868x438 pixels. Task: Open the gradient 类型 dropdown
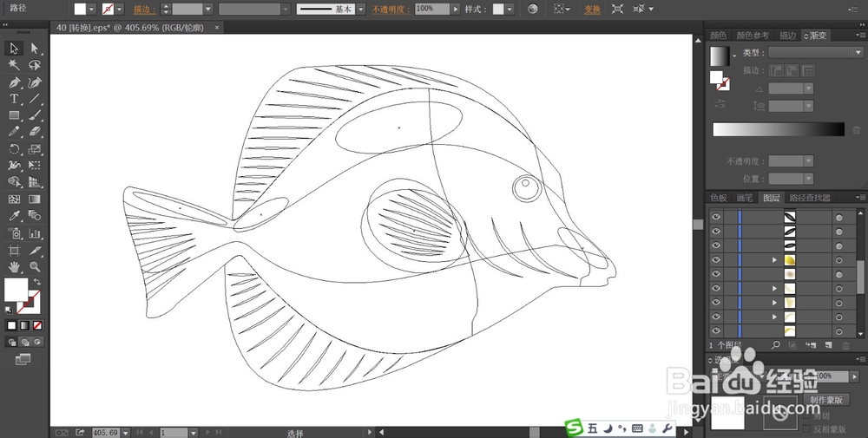[816, 53]
